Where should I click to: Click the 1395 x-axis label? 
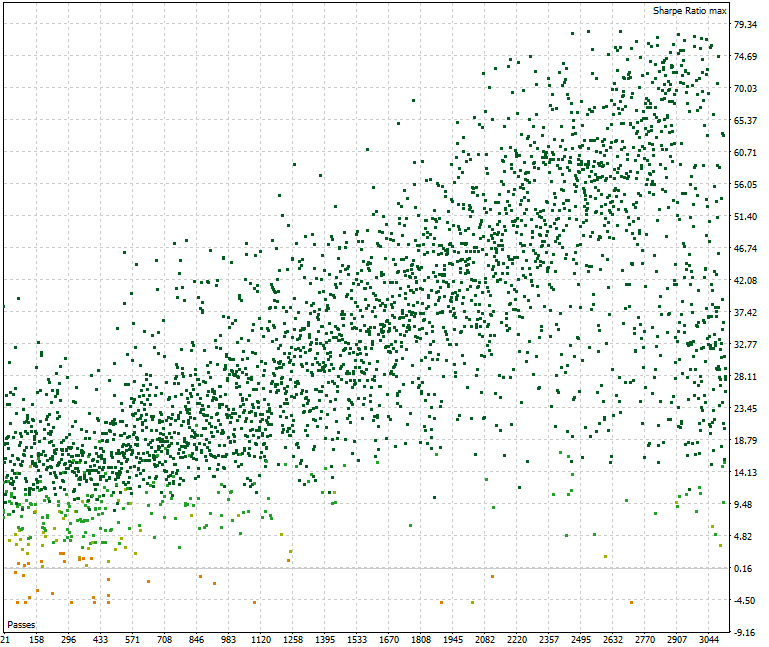click(x=325, y=640)
